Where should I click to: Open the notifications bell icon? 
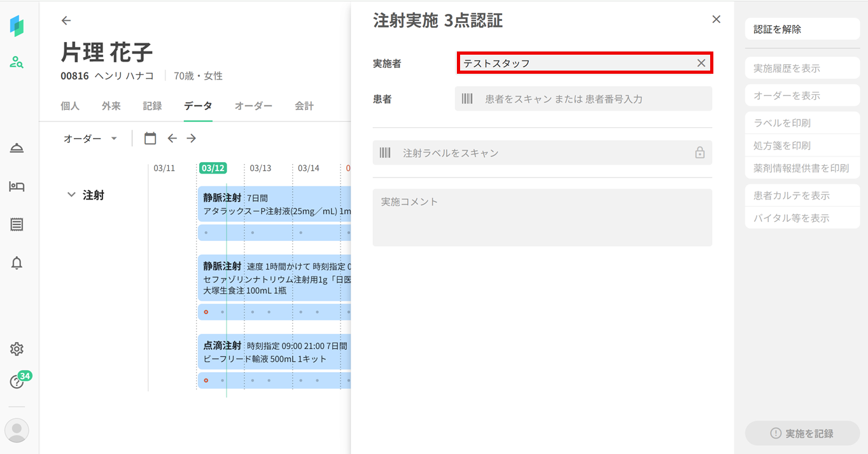tap(17, 263)
